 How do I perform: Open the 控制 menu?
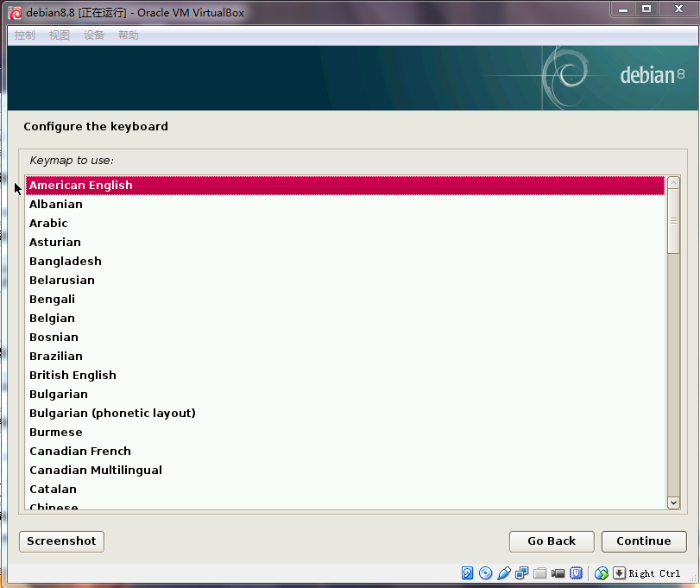[25, 35]
